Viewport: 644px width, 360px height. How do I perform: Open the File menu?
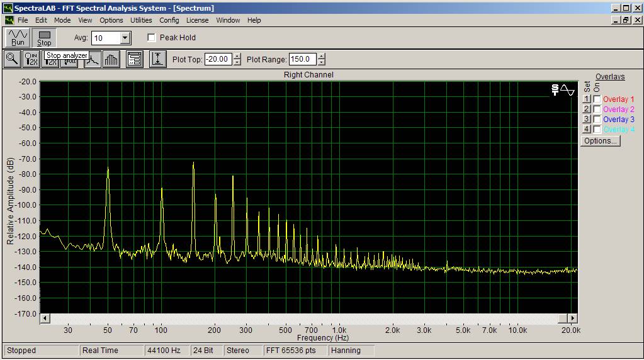(23, 20)
